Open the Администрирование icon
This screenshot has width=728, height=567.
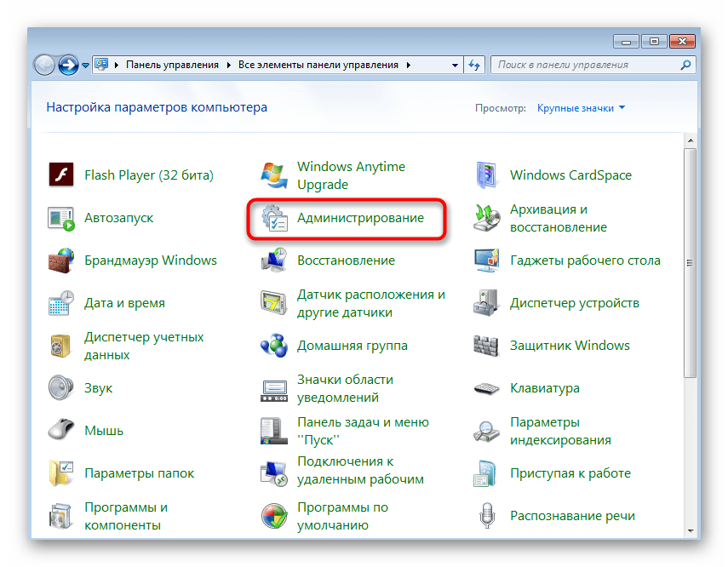click(274, 219)
